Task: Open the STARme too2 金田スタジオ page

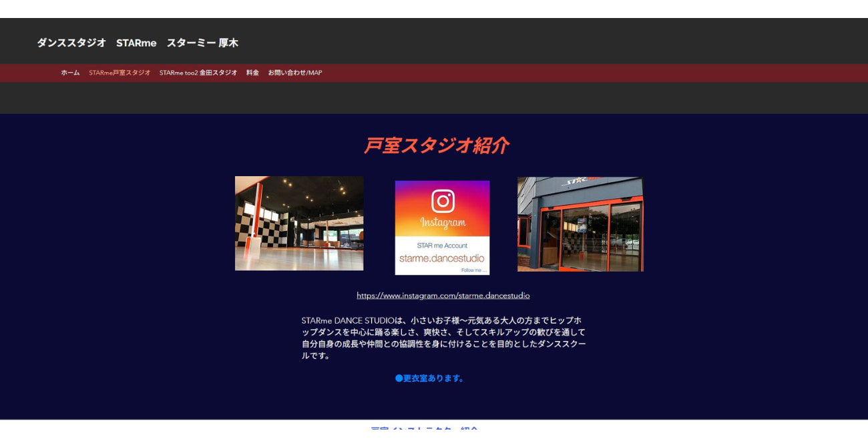Action: click(198, 72)
